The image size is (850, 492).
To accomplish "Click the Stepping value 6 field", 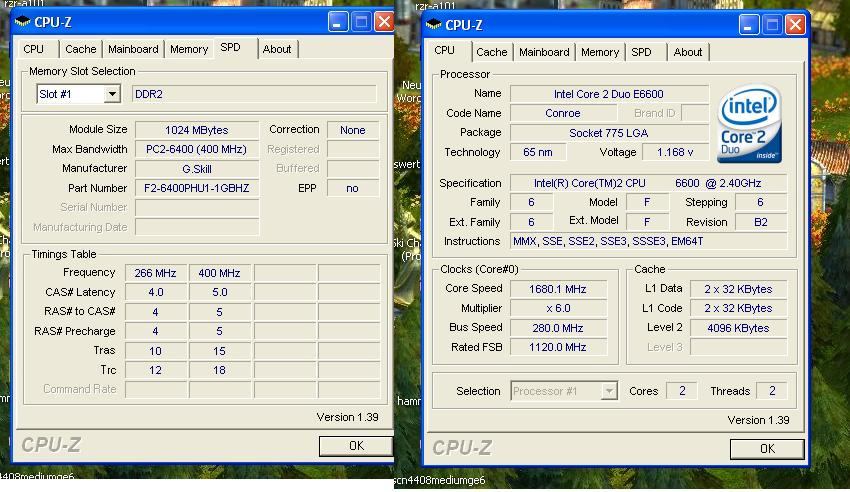I will (761, 203).
